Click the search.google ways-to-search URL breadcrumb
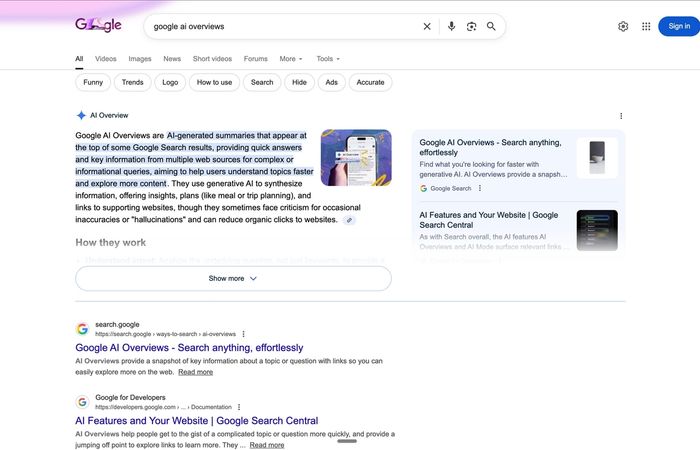Viewport: 700px width, 450px height. pyautogui.click(x=166, y=334)
